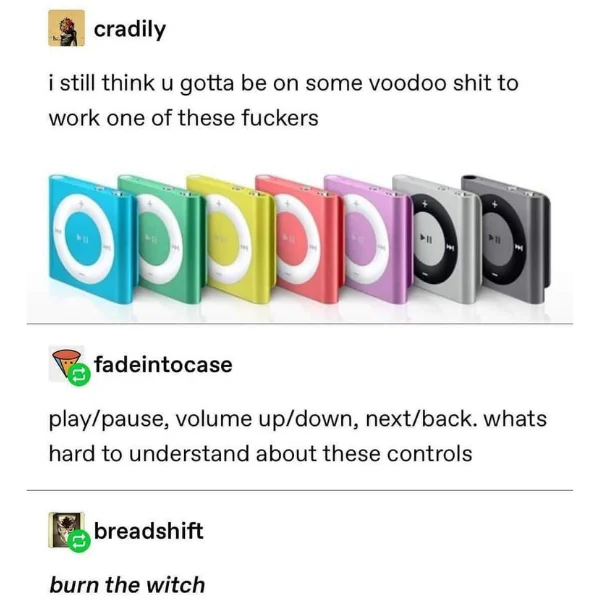Visit the breadshift blog link
The width and height of the screenshot is (600, 600).
(x=148, y=531)
